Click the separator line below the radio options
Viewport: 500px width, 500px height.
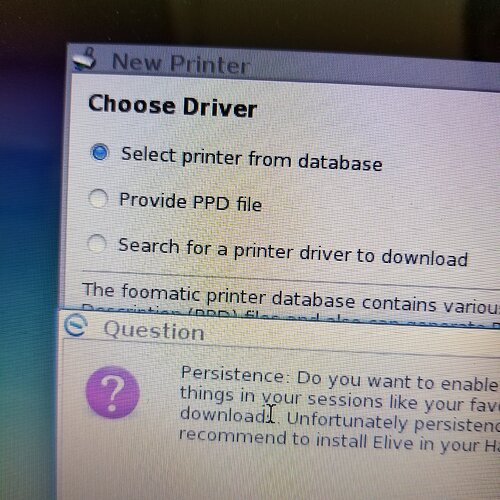pyautogui.click(x=291, y=279)
